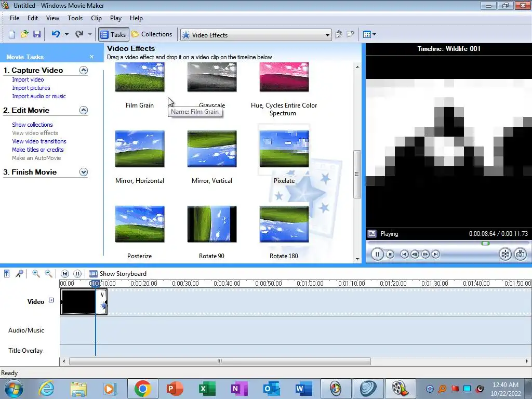
Task: Open Chrome from the taskbar
Action: [x=142, y=389]
